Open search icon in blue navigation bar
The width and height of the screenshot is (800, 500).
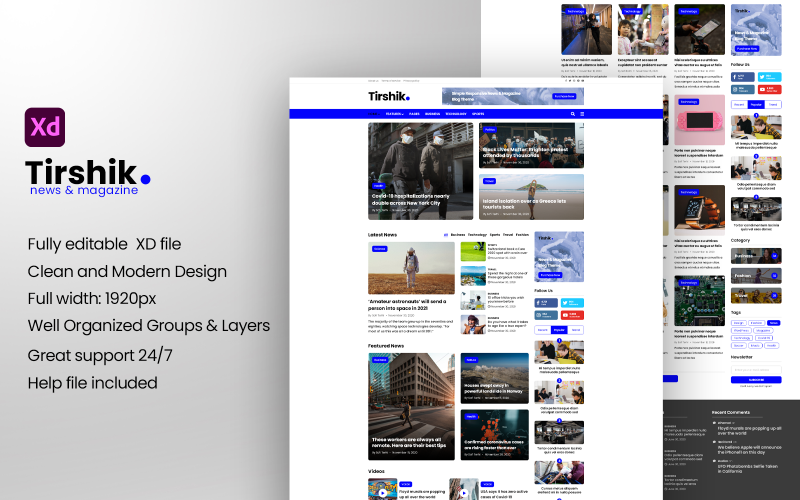(572, 114)
